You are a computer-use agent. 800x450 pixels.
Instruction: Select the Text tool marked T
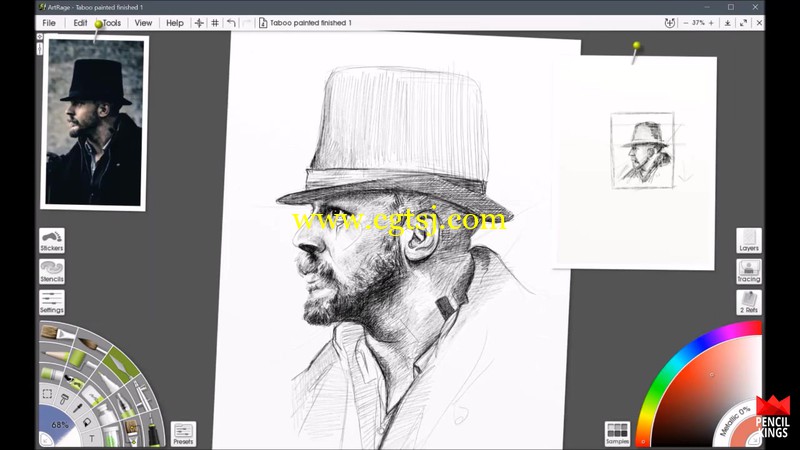[92, 438]
